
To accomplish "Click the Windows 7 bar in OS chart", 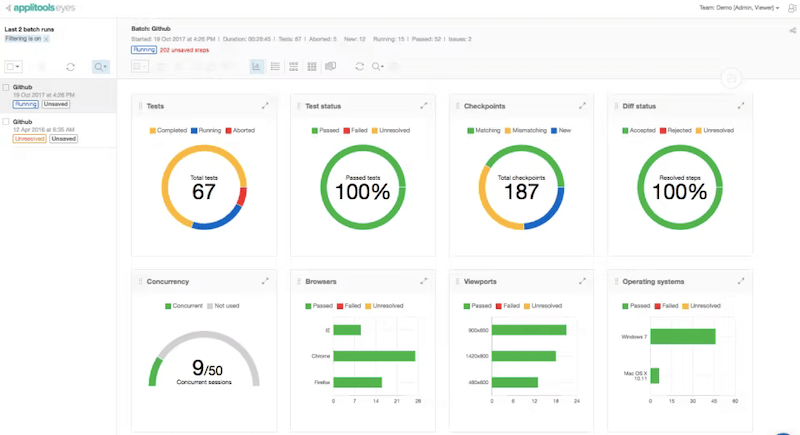I will point(683,337).
